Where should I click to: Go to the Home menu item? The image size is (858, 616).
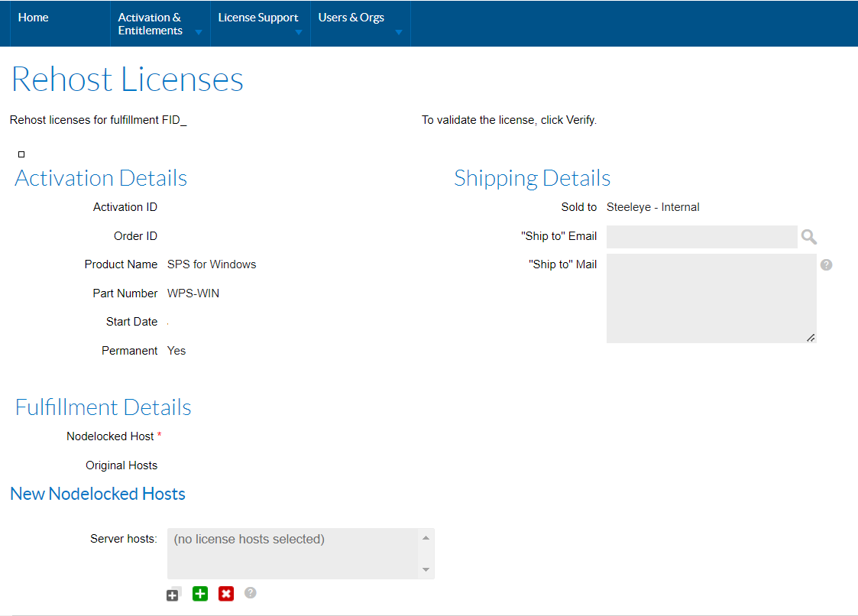tap(33, 17)
